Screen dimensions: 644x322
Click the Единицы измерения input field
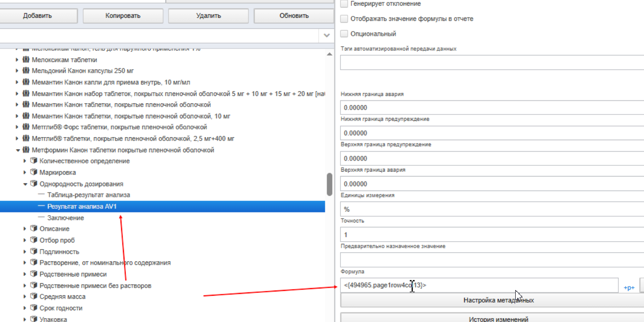point(492,209)
